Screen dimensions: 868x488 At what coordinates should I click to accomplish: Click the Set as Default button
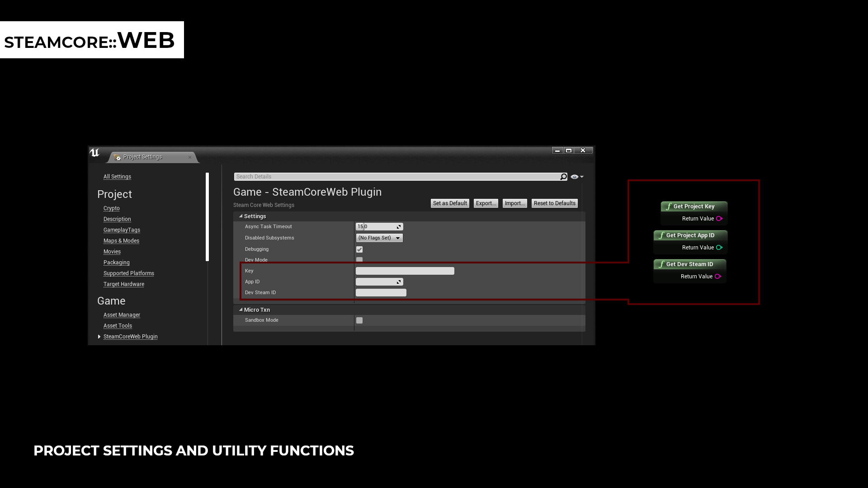(x=450, y=203)
